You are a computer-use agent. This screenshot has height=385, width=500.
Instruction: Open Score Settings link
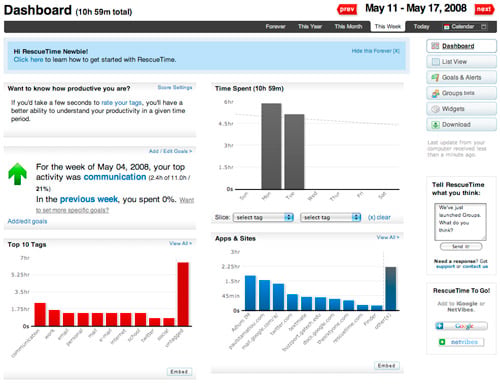(x=175, y=87)
